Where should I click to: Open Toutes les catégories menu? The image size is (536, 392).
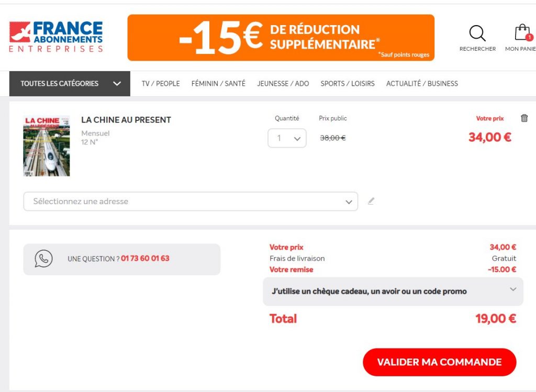[70, 84]
